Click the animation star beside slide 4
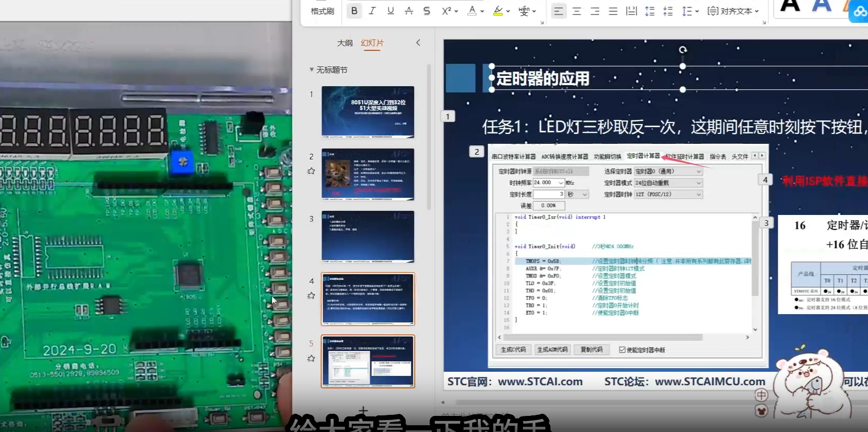Screen dimensions: 868x432 pyautogui.click(x=311, y=295)
